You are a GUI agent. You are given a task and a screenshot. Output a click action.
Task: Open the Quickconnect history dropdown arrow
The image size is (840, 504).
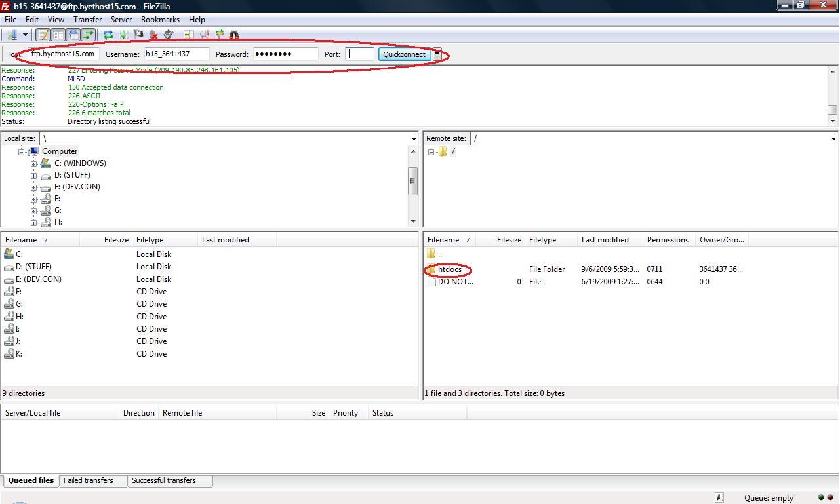(x=437, y=54)
